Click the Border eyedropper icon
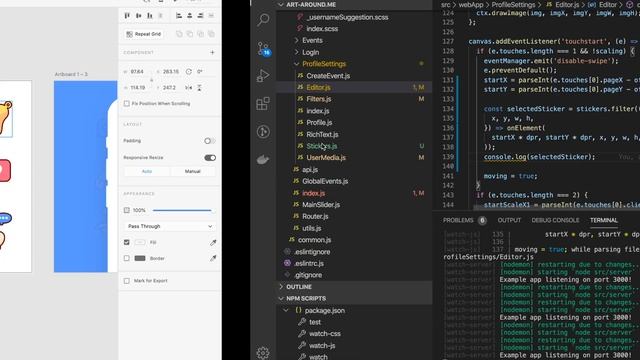The height and width of the screenshot is (360, 640). [x=213, y=258]
